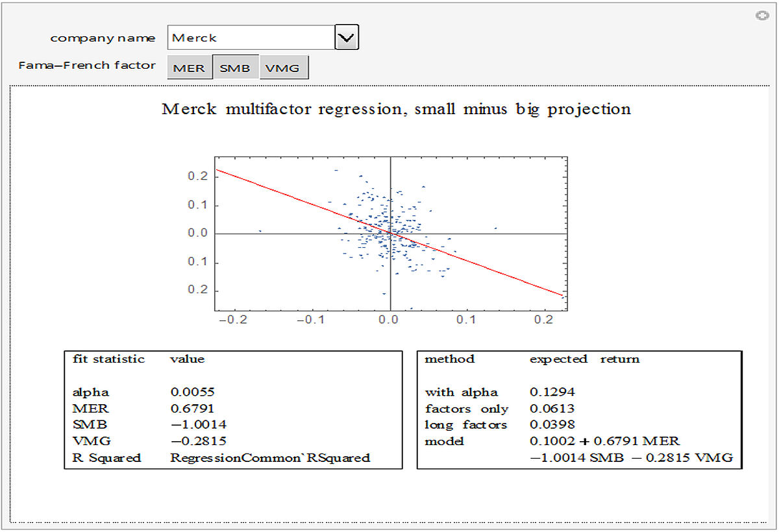Viewport: 779px width, 532px height.
Task: Click 'RegressionCommon`RSquared' value
Action: pyautogui.click(x=270, y=458)
